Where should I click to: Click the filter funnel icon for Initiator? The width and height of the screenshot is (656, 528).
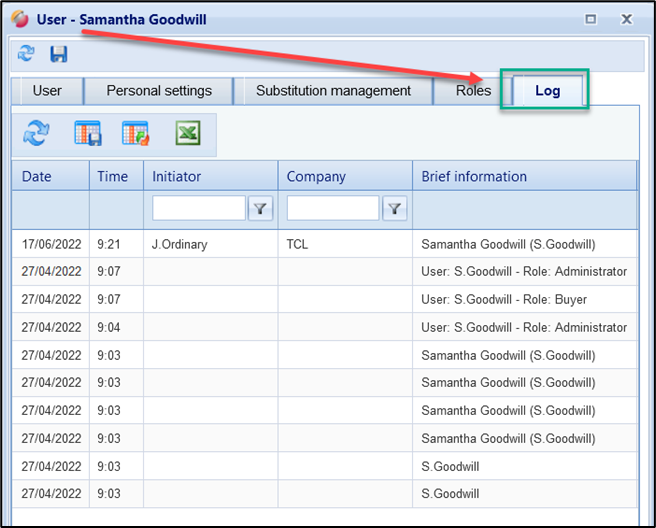pos(260,208)
